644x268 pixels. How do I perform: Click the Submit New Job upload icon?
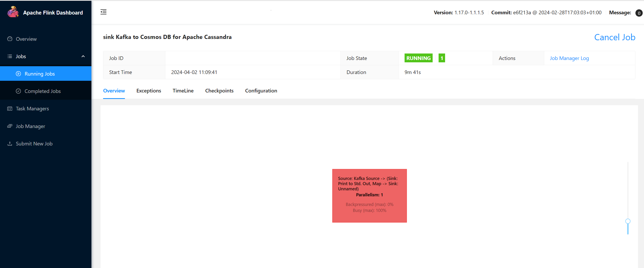coord(10,144)
